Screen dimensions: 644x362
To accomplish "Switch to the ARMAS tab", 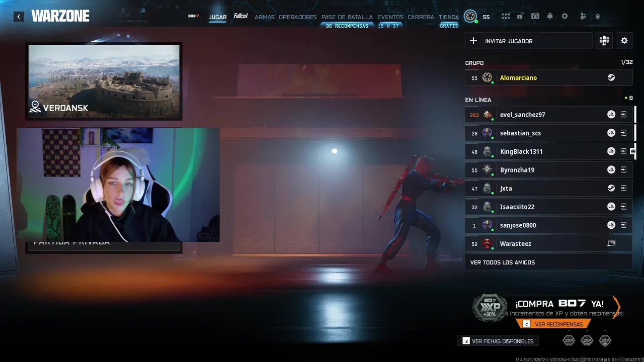I will (x=265, y=17).
